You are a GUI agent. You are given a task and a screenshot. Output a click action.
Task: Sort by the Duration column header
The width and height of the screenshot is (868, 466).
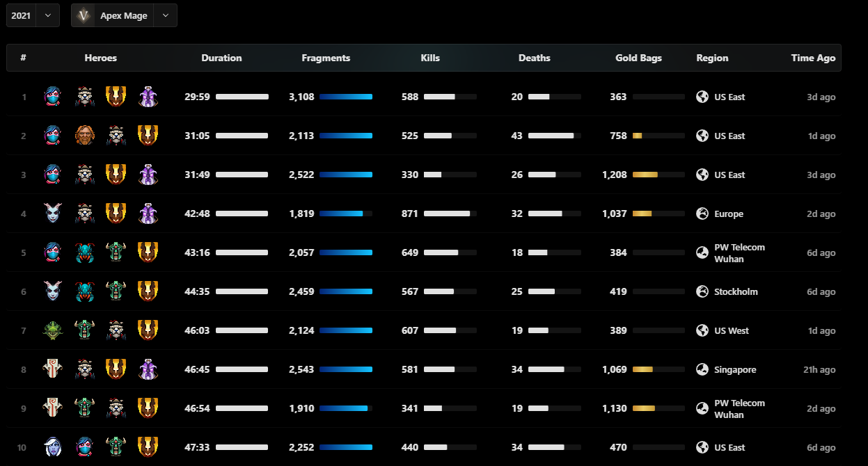pos(221,58)
